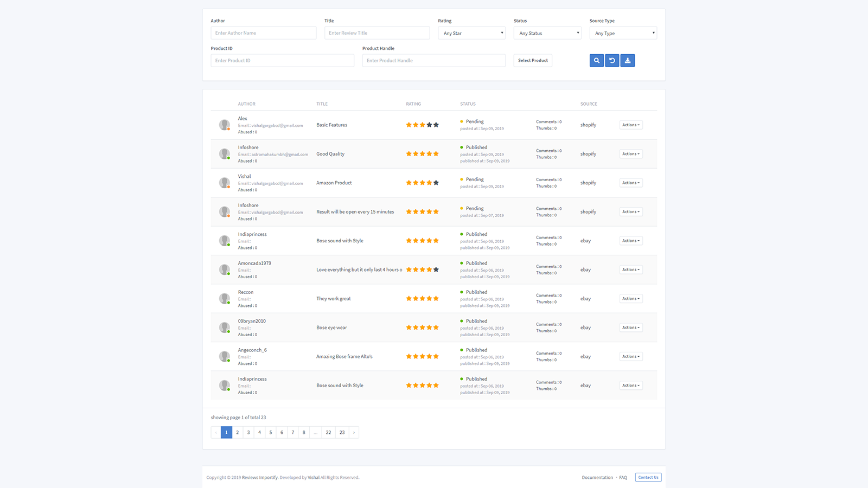Viewport: 868px width, 488px height.
Task: Open the FAQ link in footer
Action: (623, 477)
